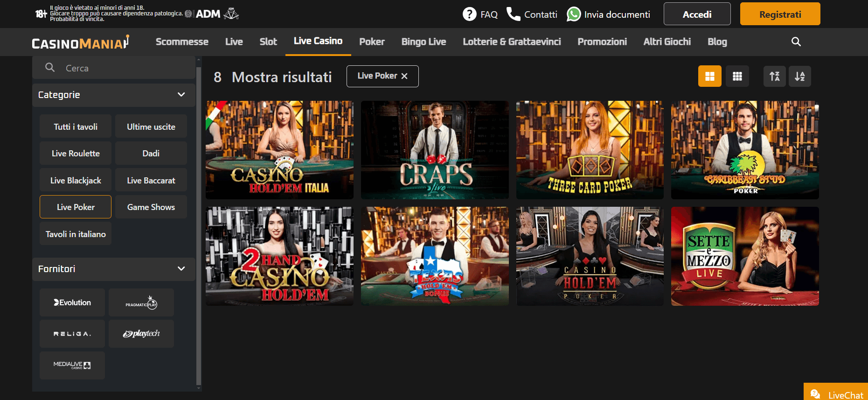The width and height of the screenshot is (868, 400).
Task: Open the FAQ question mark icon
Action: [x=469, y=14]
